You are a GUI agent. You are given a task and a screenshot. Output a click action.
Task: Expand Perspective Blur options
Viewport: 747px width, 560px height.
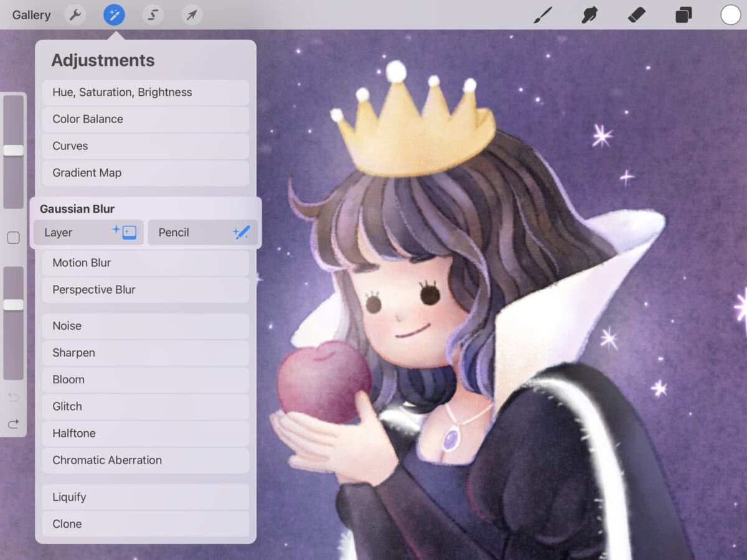pyautogui.click(x=145, y=290)
